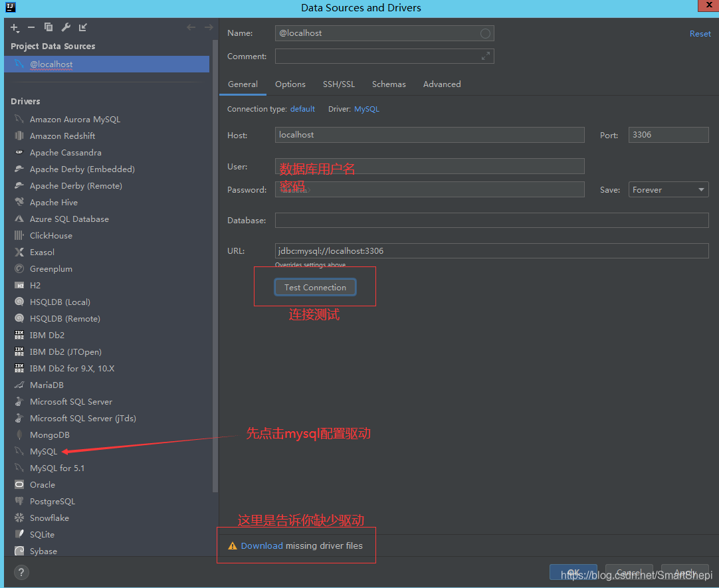
Task: Click Snowflake driver icon
Action: 19,518
